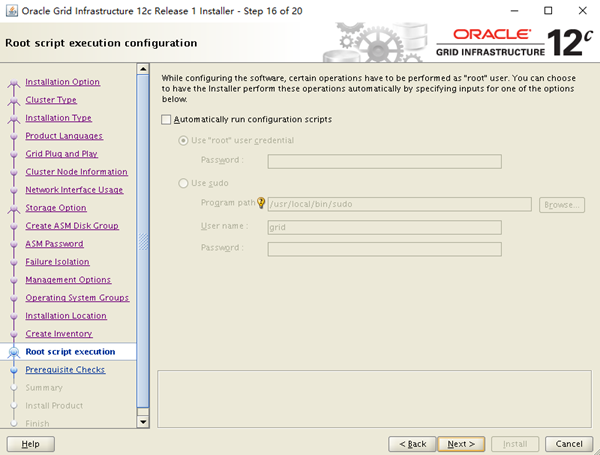This screenshot has width=600, height=455.
Task: Open the Product Languages step
Action: (64, 136)
